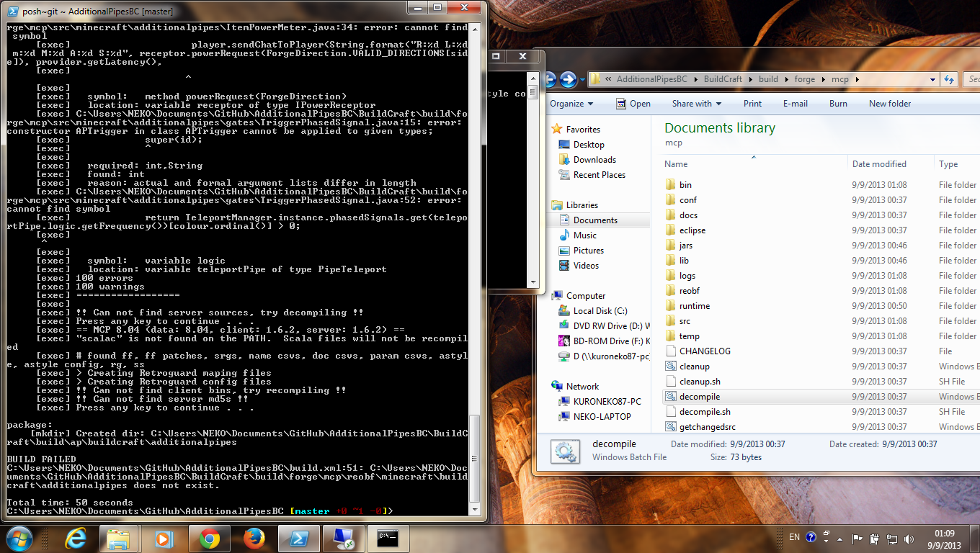The width and height of the screenshot is (980, 553).
Task: Open the Share with dropdown
Action: point(697,104)
